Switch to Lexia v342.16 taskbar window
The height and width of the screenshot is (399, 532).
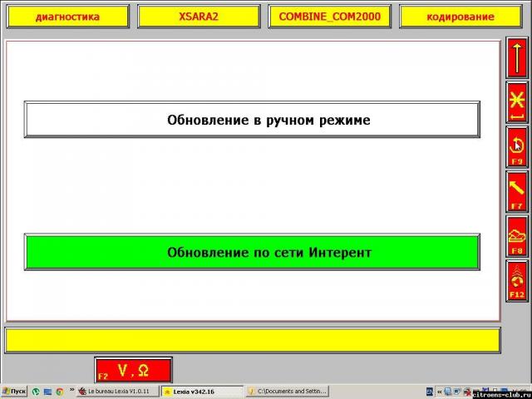point(202,392)
